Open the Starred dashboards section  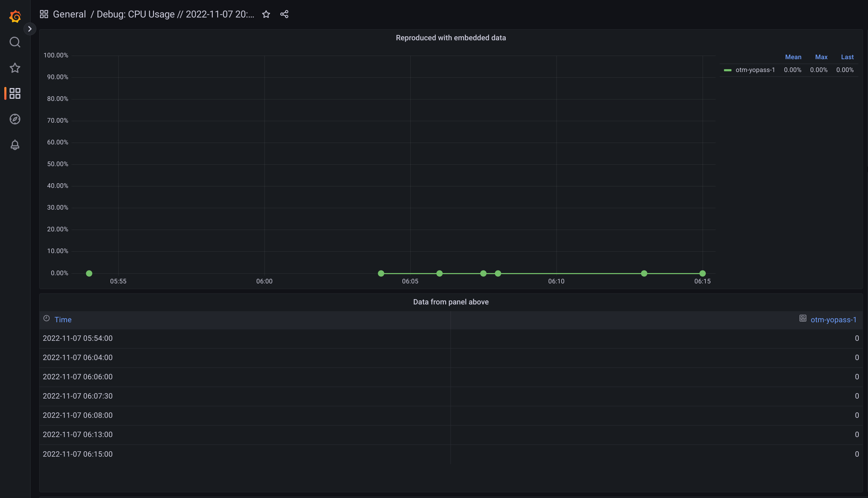pos(15,68)
